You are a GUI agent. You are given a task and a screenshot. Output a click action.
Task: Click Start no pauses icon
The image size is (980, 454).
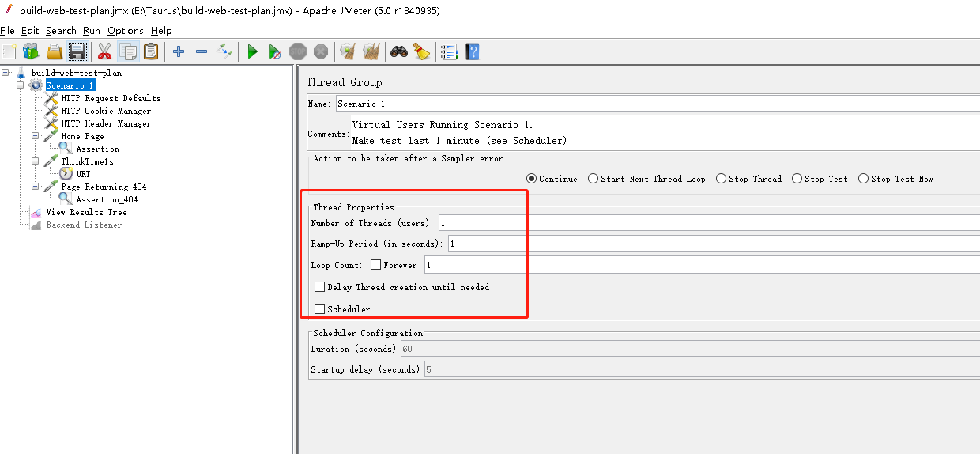(x=275, y=51)
